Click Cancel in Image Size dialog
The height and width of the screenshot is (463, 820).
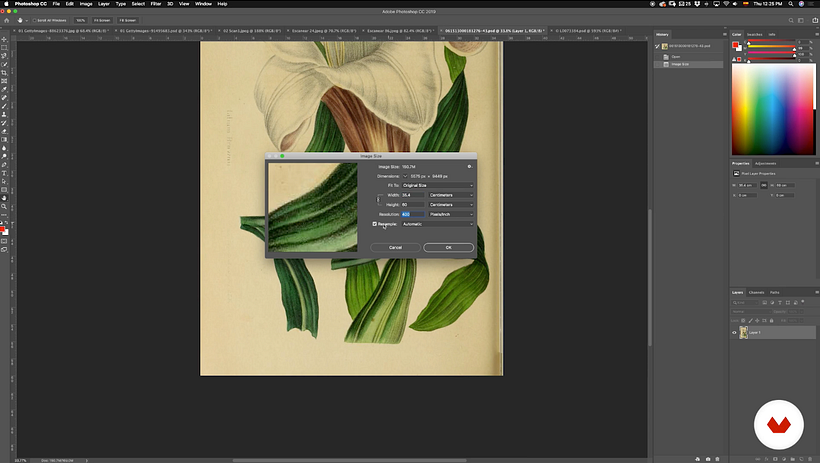[x=395, y=247]
